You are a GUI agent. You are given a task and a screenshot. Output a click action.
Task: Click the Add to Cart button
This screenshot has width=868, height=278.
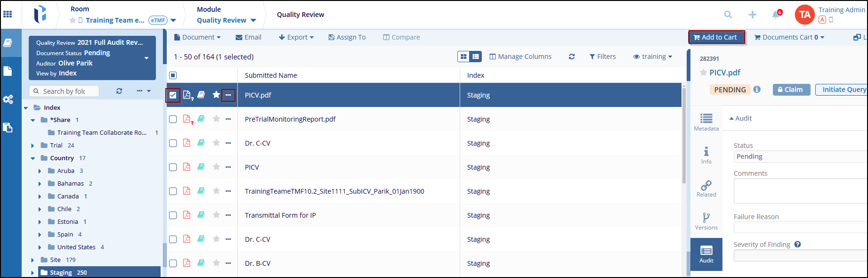click(716, 37)
